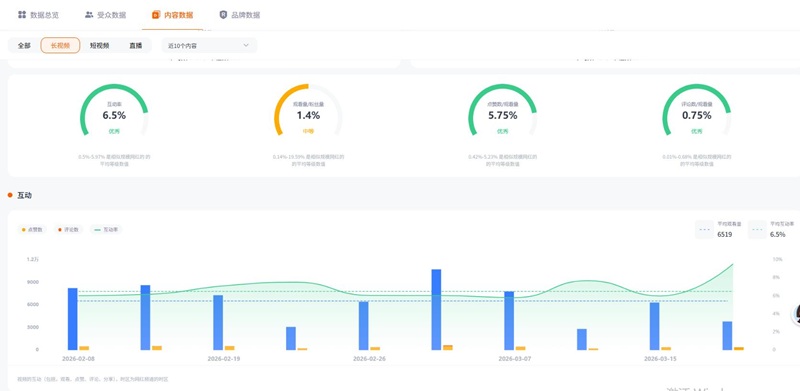Click the 中等 label under 1.4%
Viewport: 800px width, 391px height.
pyautogui.click(x=308, y=131)
